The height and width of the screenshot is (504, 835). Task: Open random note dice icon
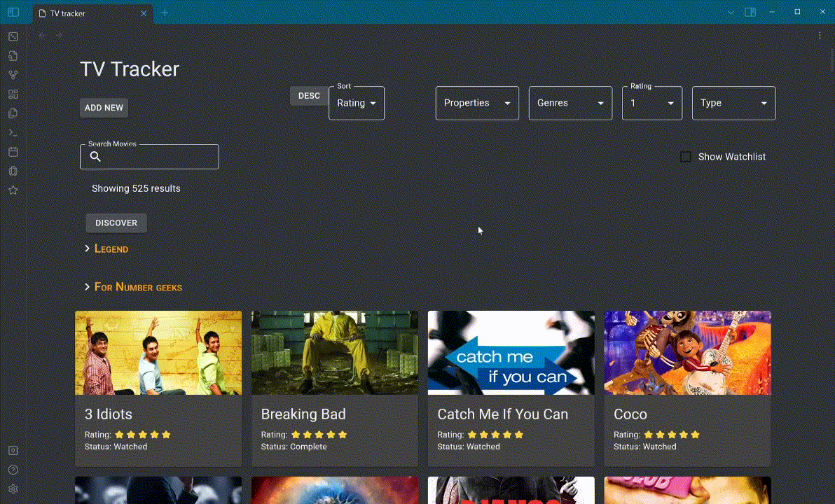(13, 36)
